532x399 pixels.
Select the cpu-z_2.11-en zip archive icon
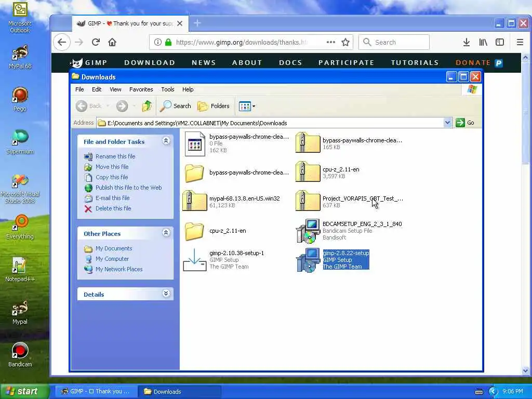coord(308,171)
